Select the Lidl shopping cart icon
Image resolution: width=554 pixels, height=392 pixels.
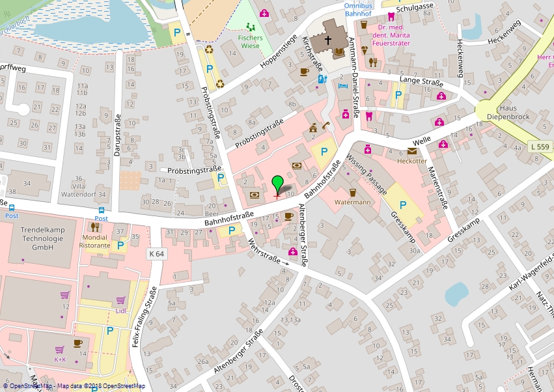click(x=120, y=300)
